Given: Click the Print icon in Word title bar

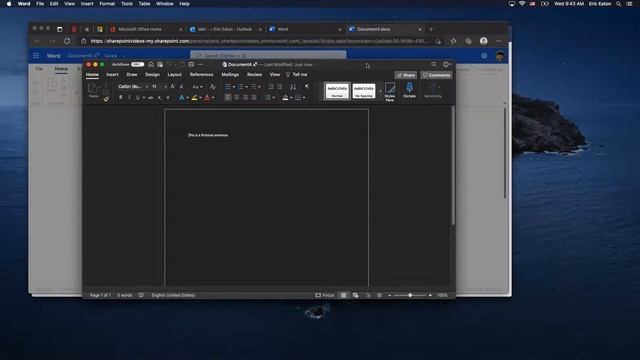Looking at the screenshot, I should 191,64.
